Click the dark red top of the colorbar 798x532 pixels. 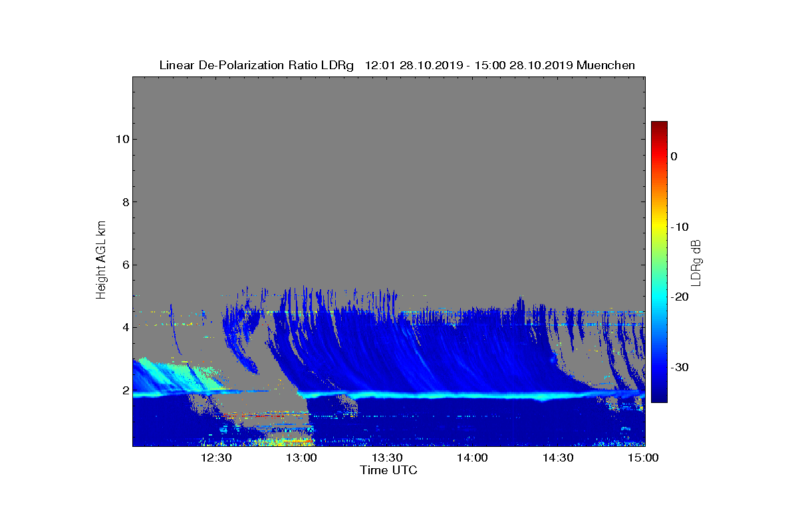point(659,126)
